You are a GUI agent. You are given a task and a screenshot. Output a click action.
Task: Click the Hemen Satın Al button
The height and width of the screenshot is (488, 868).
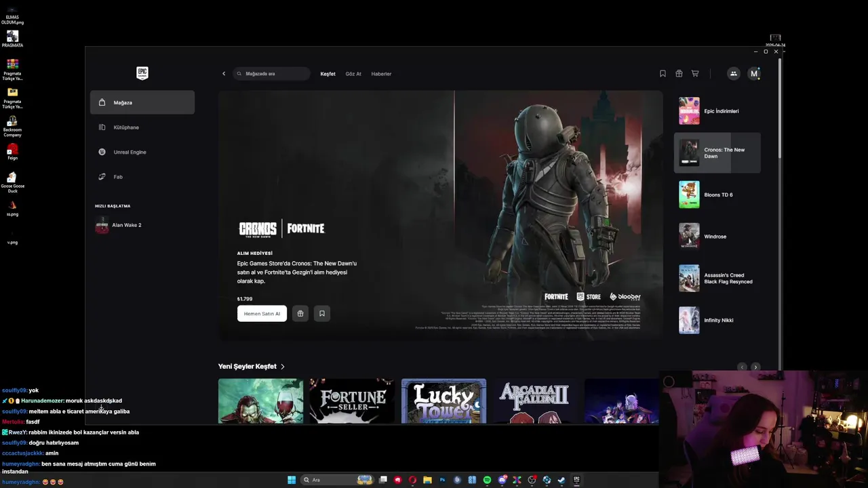(262, 314)
